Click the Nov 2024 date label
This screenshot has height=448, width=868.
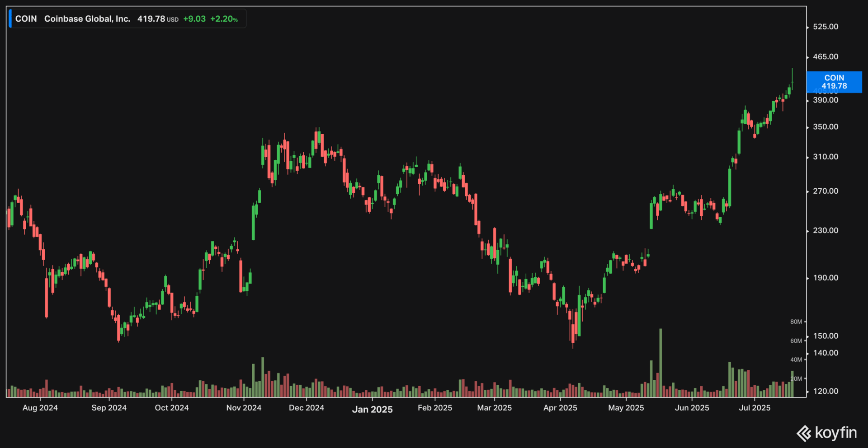pos(244,408)
